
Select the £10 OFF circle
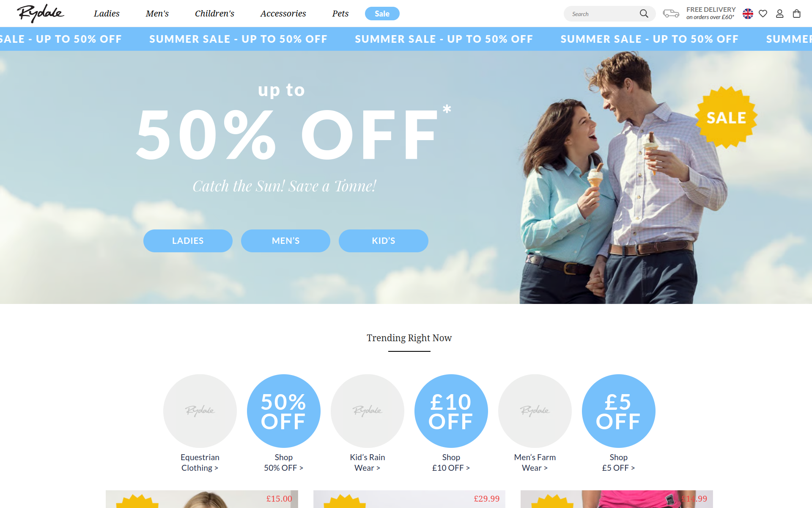pos(451,411)
